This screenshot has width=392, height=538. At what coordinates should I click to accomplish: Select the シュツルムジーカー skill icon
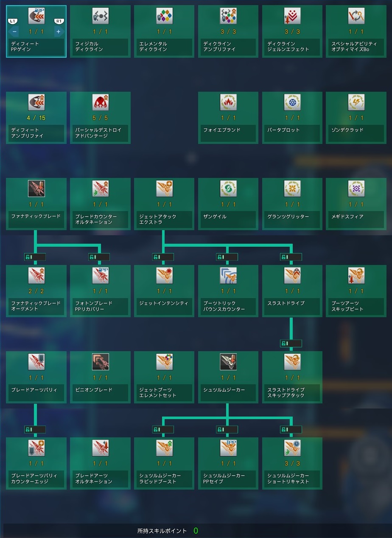(228, 361)
